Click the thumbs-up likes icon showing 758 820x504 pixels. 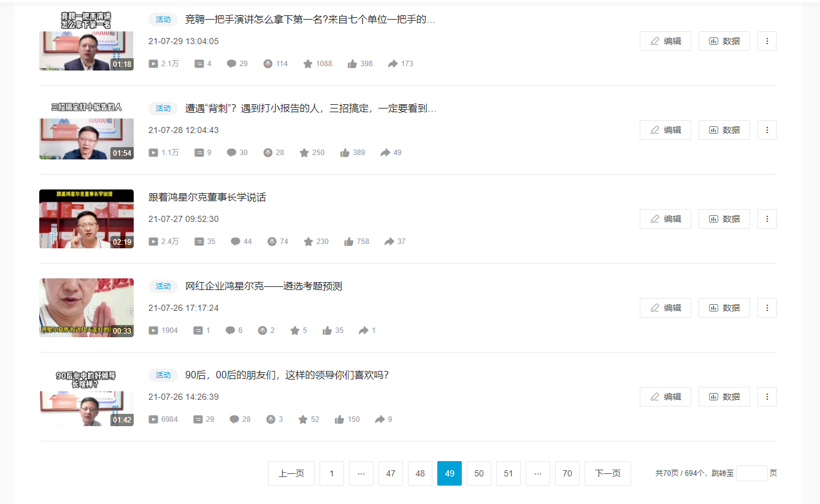pos(349,242)
